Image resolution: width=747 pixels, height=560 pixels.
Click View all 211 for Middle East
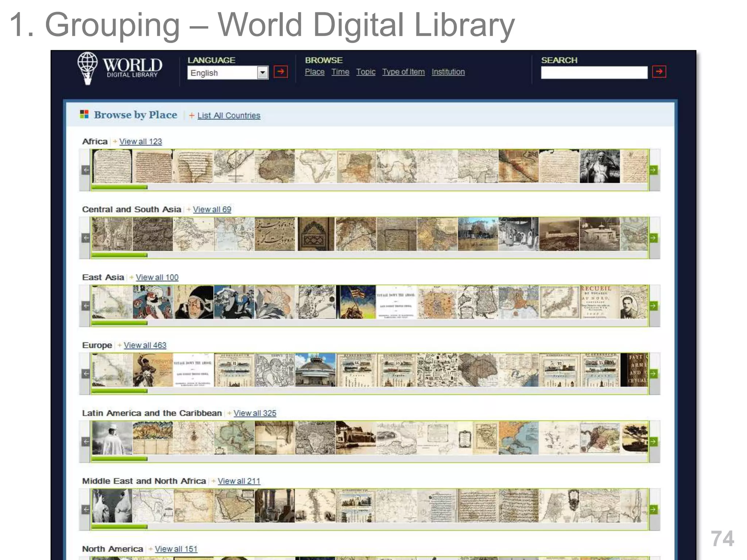(x=239, y=481)
